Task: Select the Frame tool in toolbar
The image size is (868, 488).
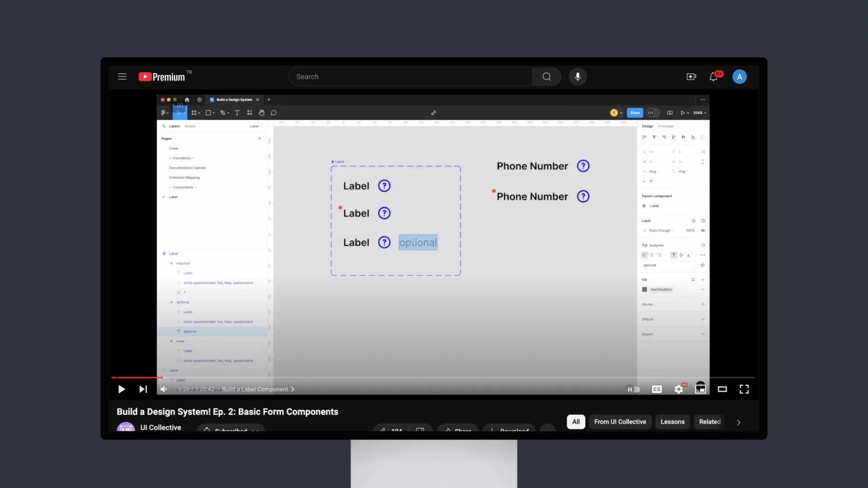Action: [195, 113]
